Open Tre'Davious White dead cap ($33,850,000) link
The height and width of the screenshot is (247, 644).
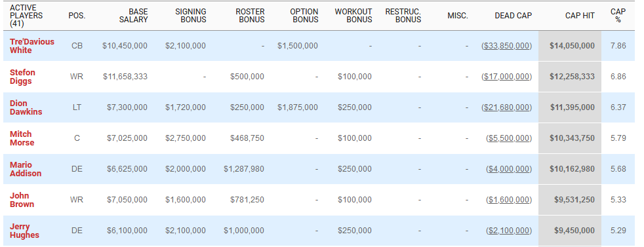click(x=507, y=46)
